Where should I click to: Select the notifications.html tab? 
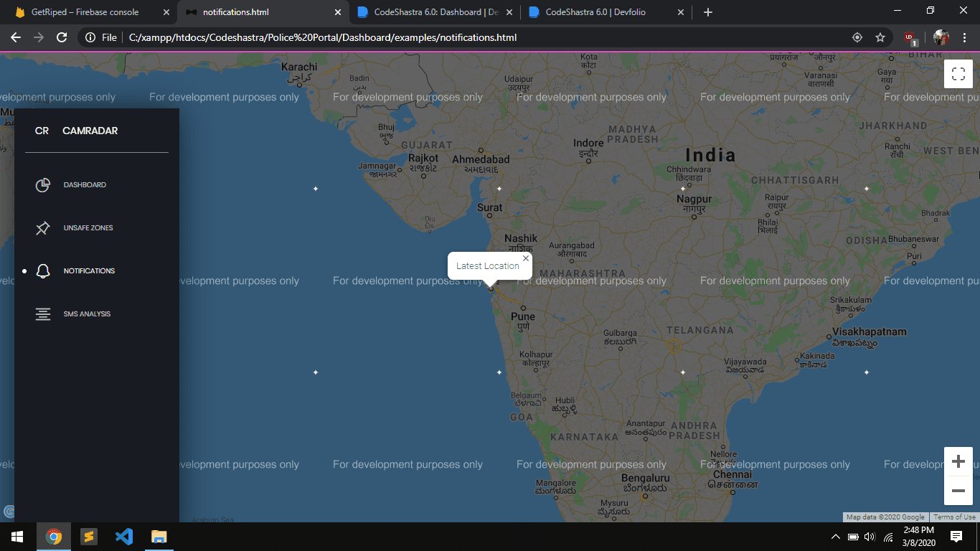click(263, 12)
